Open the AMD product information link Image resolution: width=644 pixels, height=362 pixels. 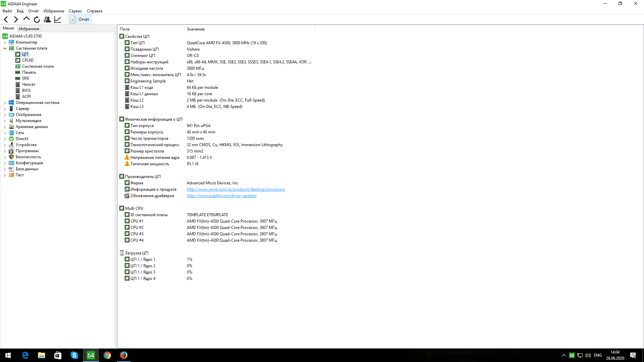click(x=236, y=189)
